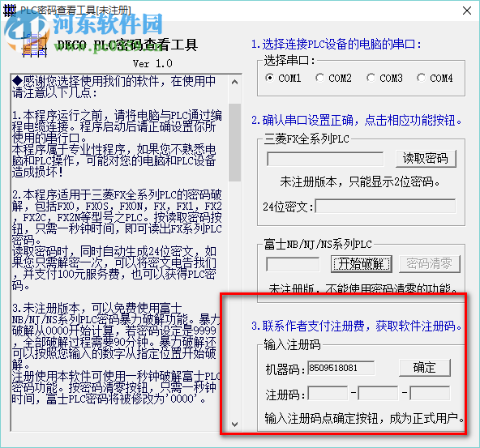Click the greyed-out 密码清零 button
Image resolution: width=480 pixels, height=448 pixels.
tap(429, 264)
